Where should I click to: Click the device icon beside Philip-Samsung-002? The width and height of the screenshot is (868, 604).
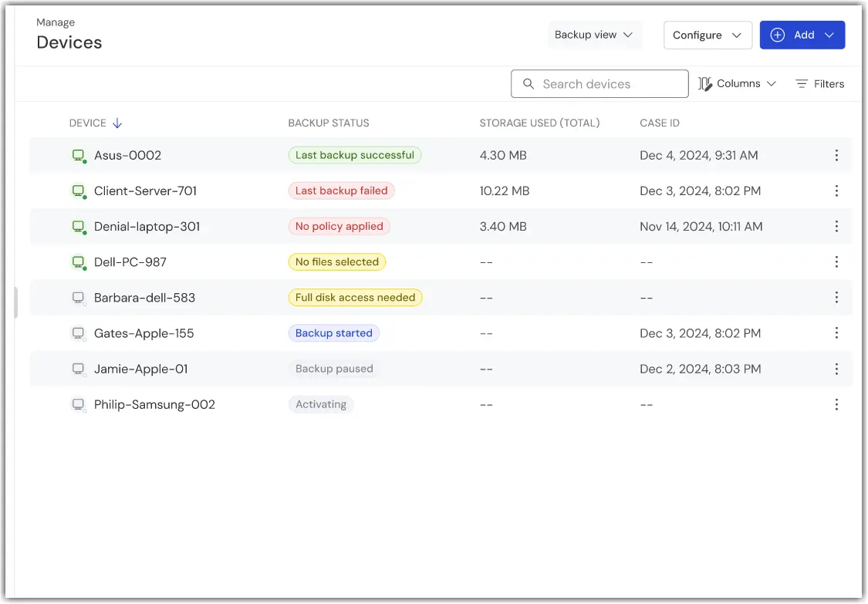tap(79, 405)
